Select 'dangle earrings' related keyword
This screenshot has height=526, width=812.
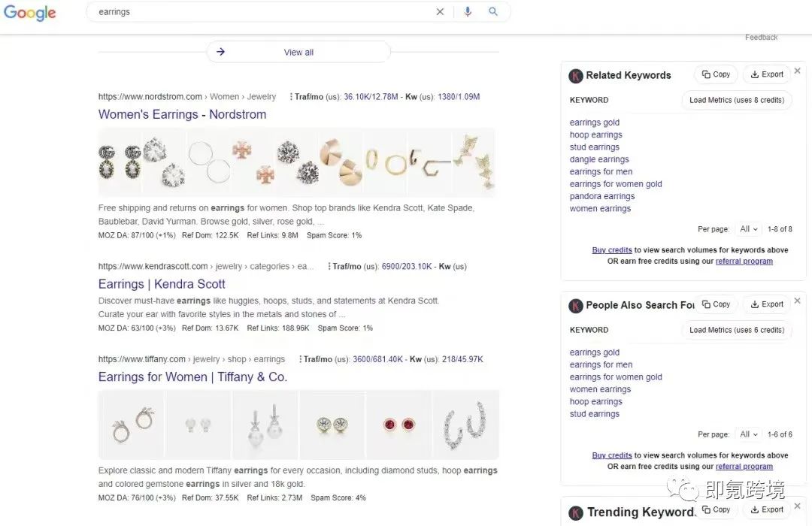599,159
